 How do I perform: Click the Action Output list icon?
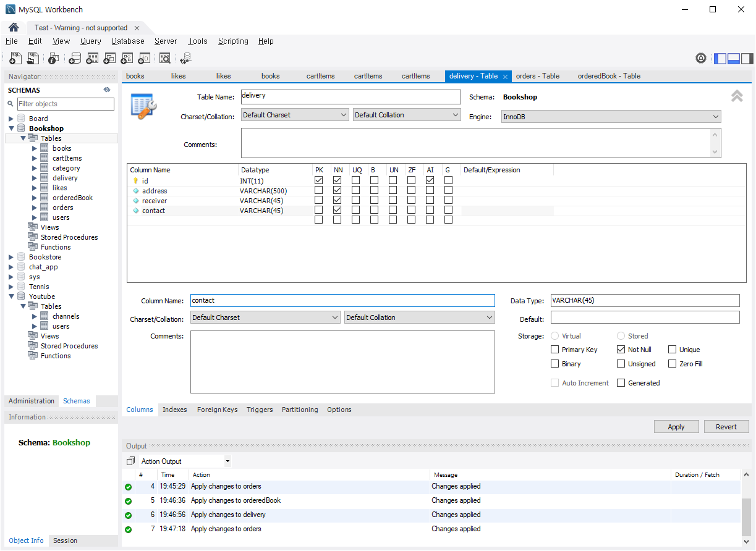pyautogui.click(x=130, y=461)
